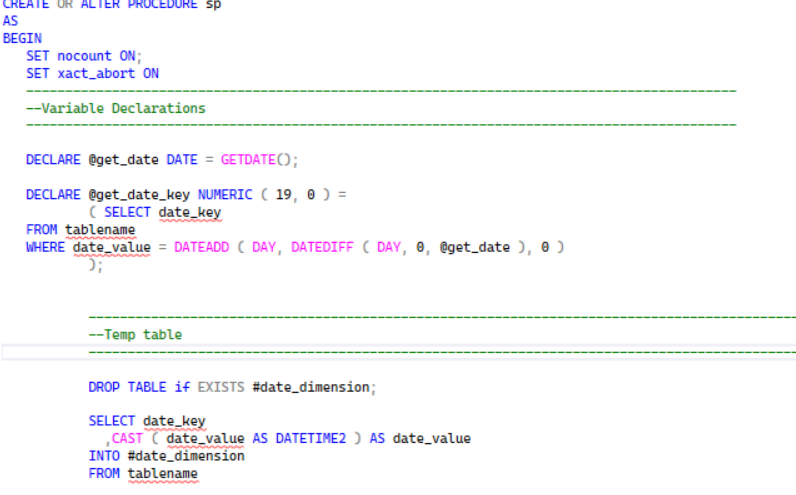
Task: Click the Temp table comment
Action: (135, 335)
